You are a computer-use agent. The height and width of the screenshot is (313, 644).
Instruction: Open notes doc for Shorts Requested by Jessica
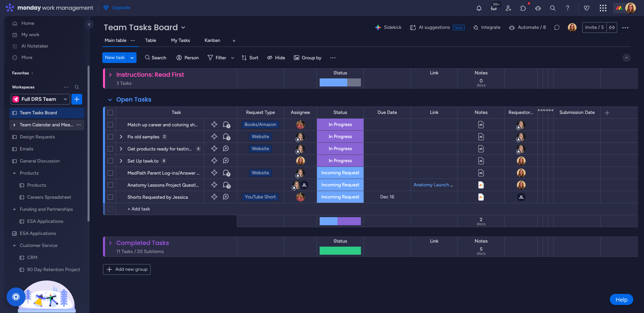tap(481, 197)
